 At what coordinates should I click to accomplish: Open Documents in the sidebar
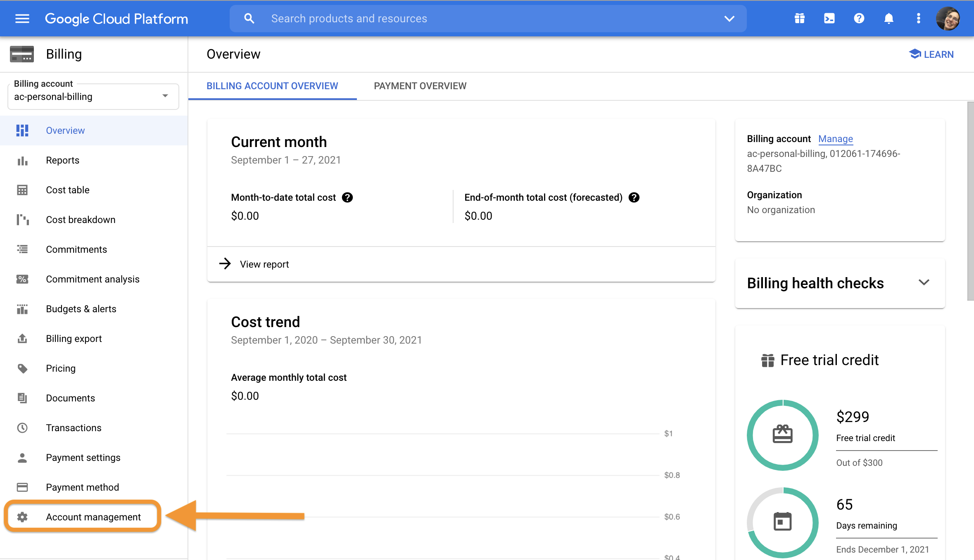(x=94, y=398)
